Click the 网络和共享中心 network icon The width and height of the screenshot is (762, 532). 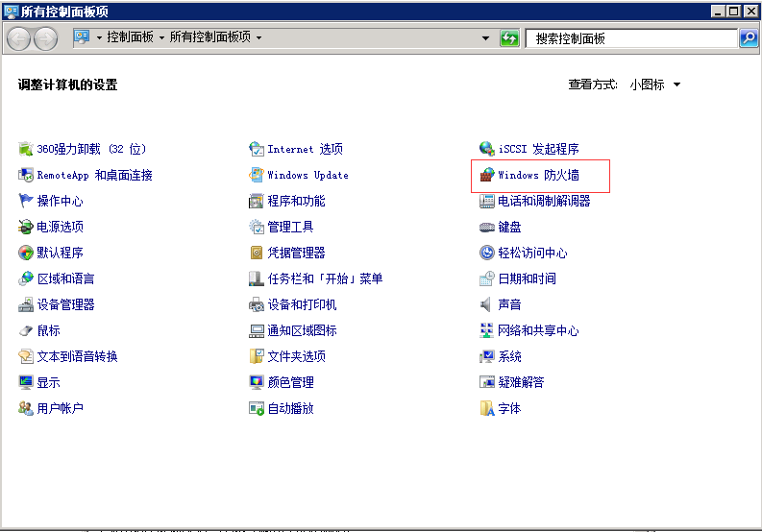pyautogui.click(x=487, y=330)
